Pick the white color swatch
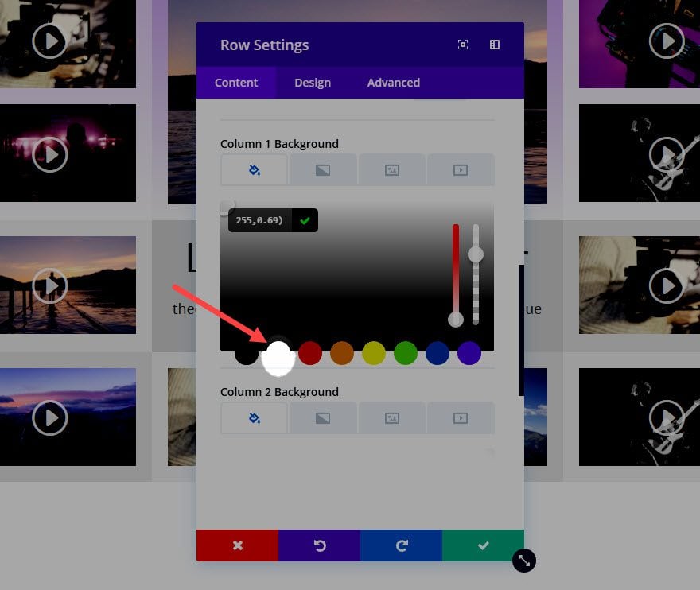The image size is (700, 590). point(278,355)
